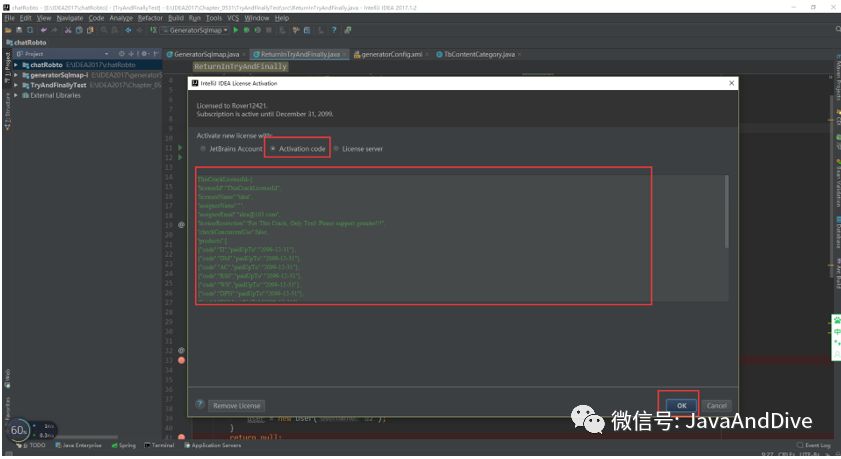The height and width of the screenshot is (459, 841).
Task: Open the Spring tool window
Action: tap(124, 445)
